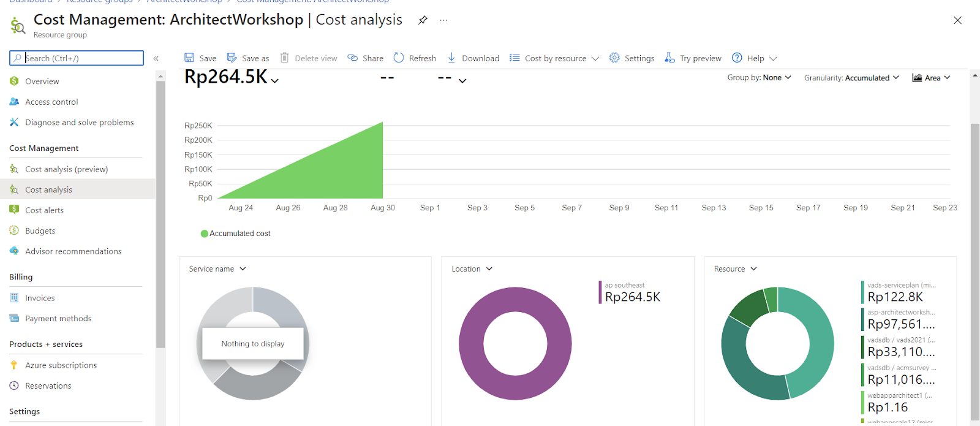Click the Diagnose and solve problems icon
Viewport: 980px width, 426px height.
tap(14, 122)
